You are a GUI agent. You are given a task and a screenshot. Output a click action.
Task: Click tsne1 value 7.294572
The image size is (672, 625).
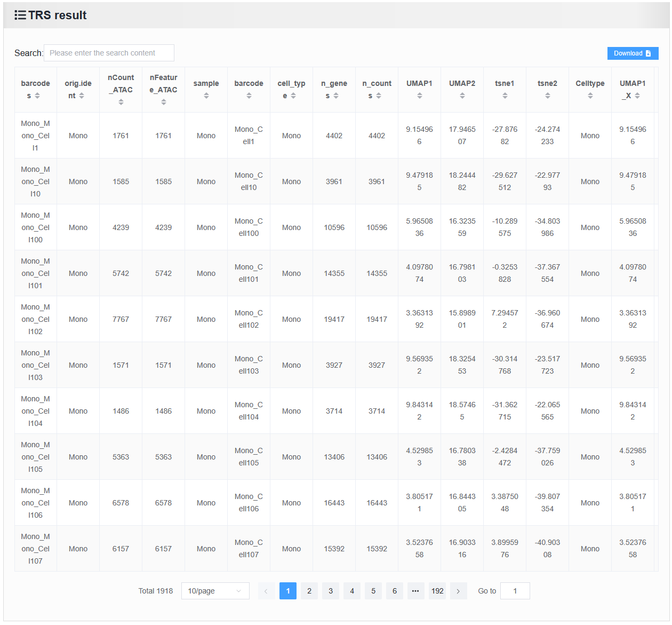tap(505, 319)
